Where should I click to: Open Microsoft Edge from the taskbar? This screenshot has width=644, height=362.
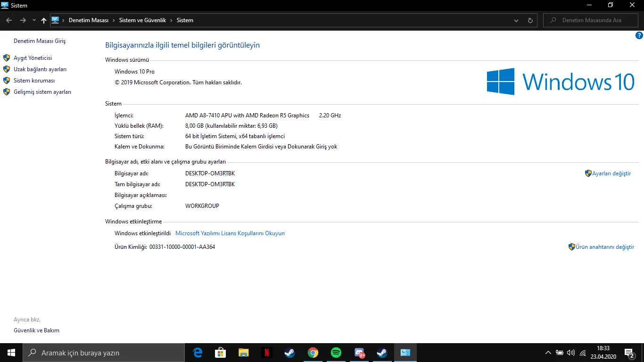pyautogui.click(x=198, y=353)
